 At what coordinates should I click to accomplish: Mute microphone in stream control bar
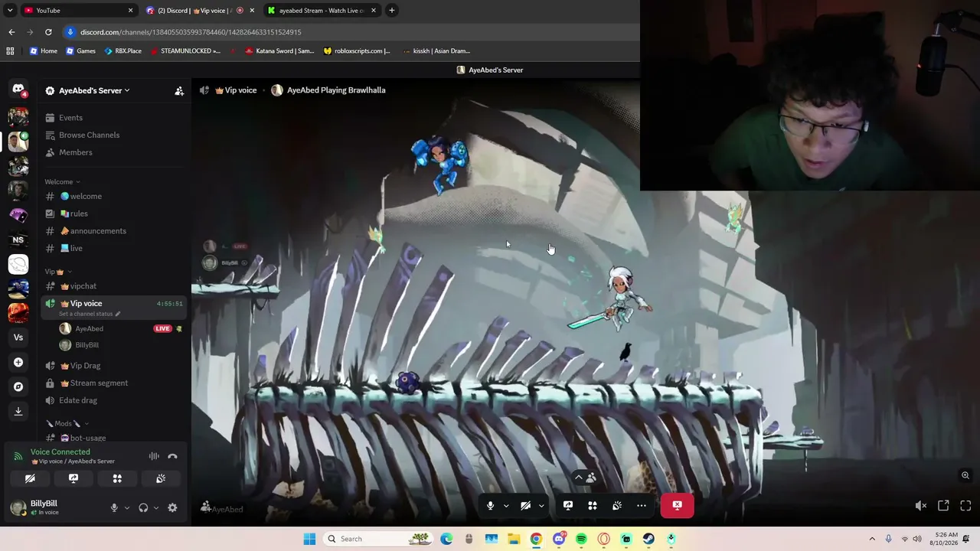pyautogui.click(x=491, y=506)
